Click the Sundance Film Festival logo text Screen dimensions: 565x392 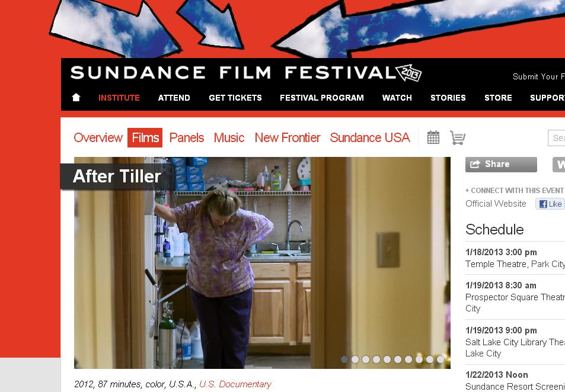coord(233,73)
